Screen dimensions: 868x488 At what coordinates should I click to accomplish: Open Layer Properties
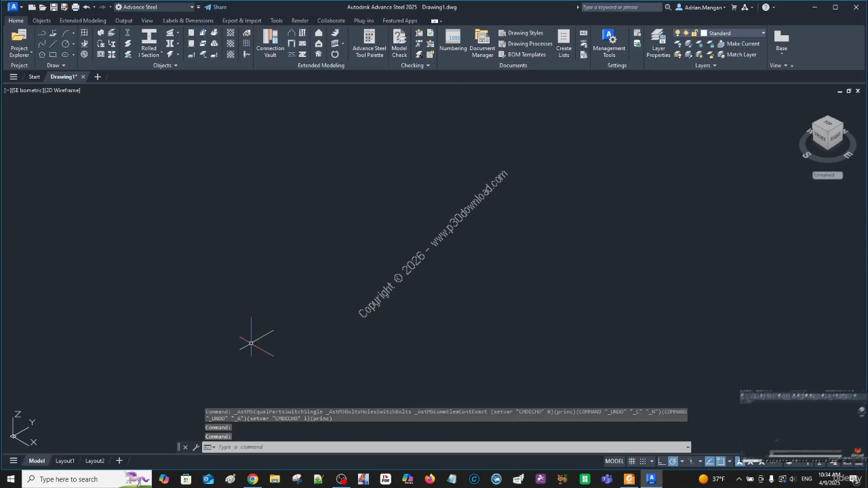coord(658,43)
